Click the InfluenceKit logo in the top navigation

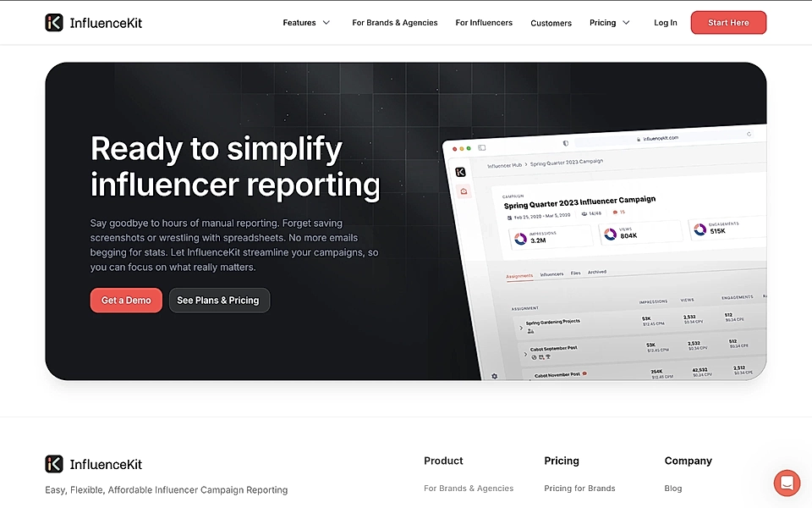click(x=93, y=22)
